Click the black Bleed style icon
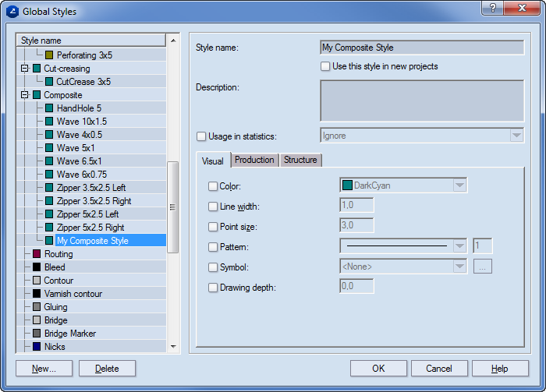 coord(37,267)
